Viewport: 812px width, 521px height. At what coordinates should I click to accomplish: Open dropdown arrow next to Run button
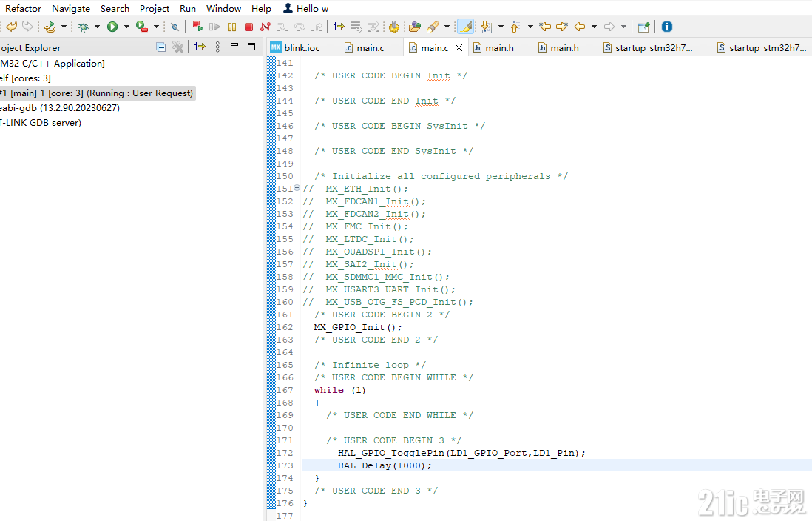coord(126,27)
